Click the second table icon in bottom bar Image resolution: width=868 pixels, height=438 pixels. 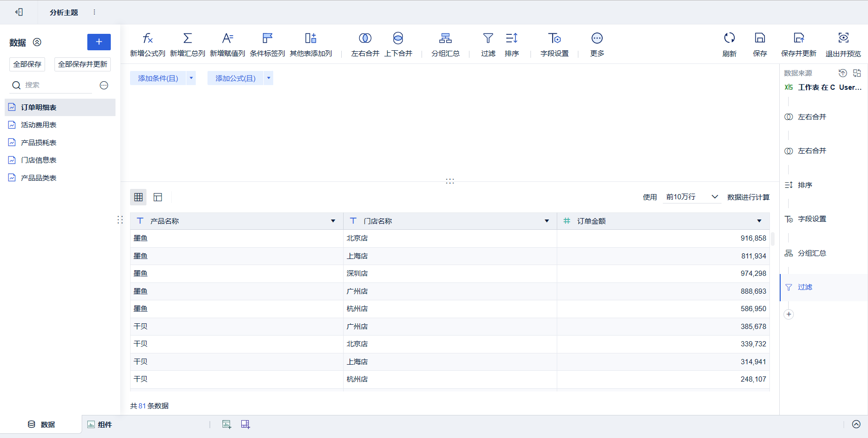coord(246,424)
